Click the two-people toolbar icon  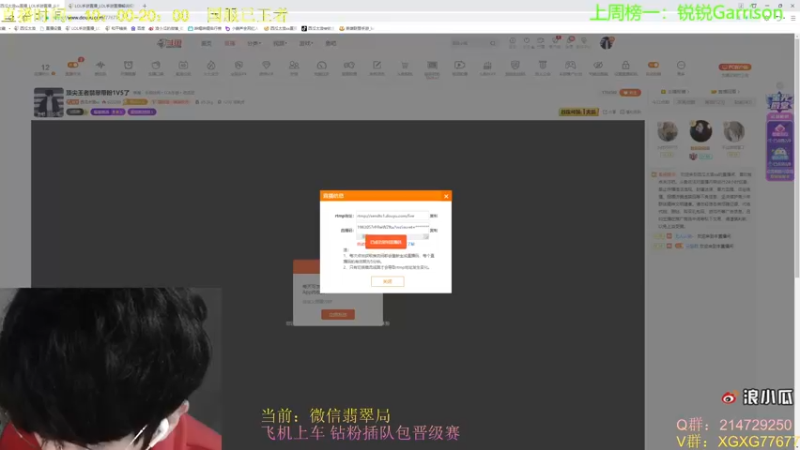(294, 65)
